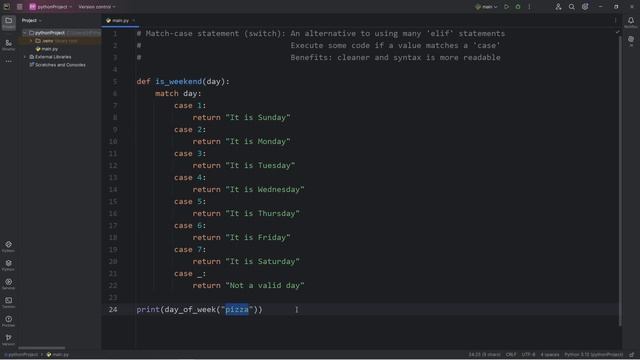Open the main menu hamburger icon

click(x=19, y=7)
